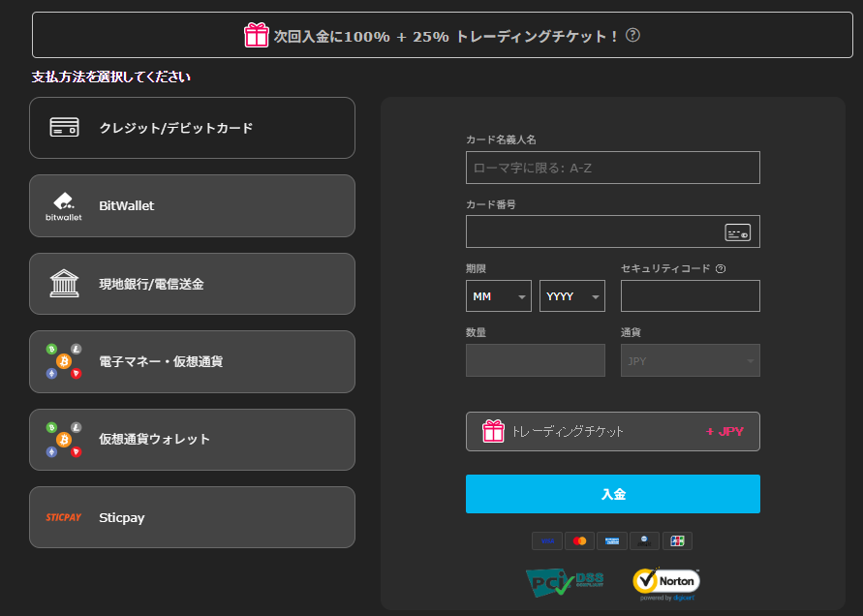
Task: Open the expiry year YYYY dropdown
Action: (571, 296)
